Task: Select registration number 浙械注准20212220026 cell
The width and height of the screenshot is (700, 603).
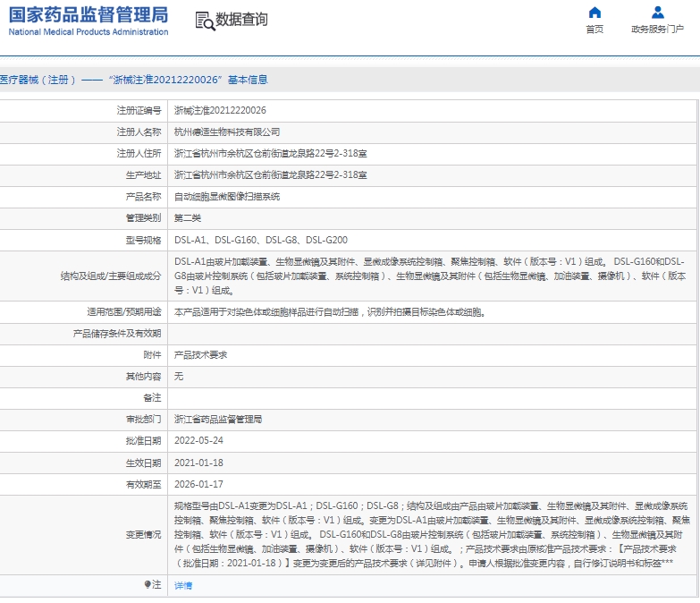Action: pyautogui.click(x=220, y=110)
